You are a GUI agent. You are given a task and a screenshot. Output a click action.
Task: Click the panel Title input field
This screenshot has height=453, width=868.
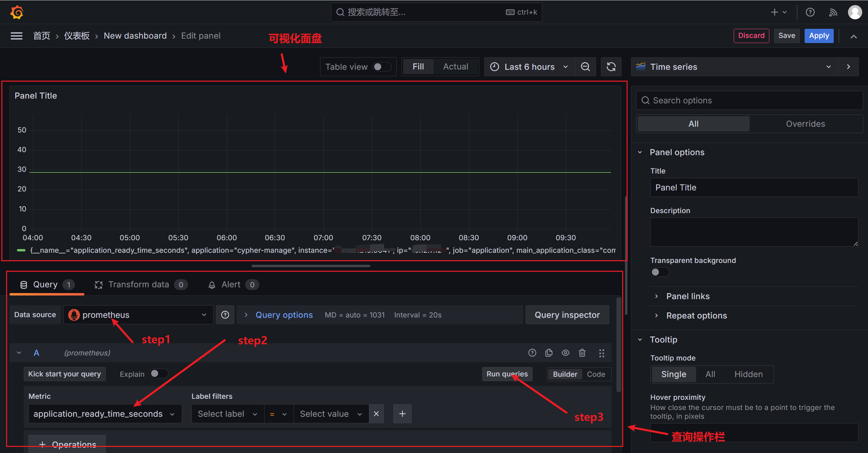click(754, 187)
